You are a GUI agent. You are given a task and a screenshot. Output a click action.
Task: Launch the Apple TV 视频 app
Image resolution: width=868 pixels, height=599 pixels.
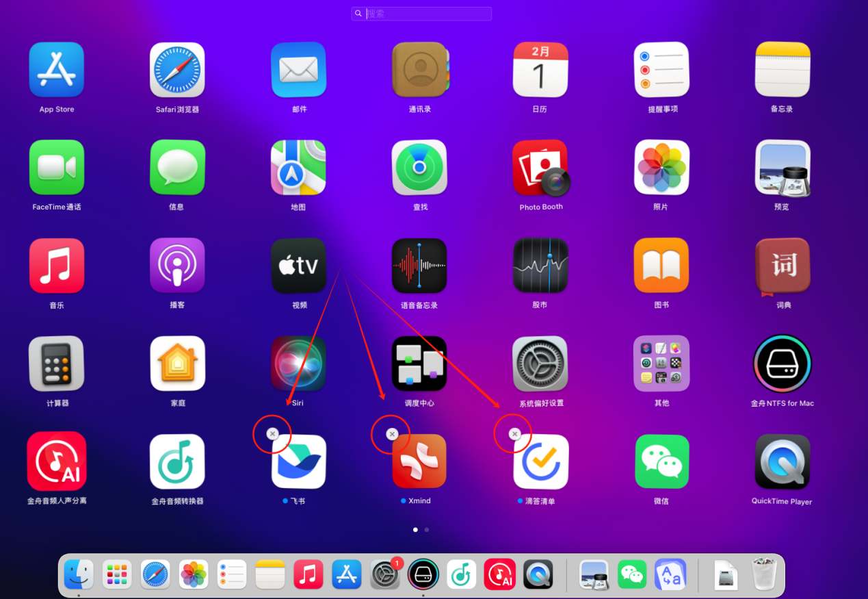[x=299, y=266]
